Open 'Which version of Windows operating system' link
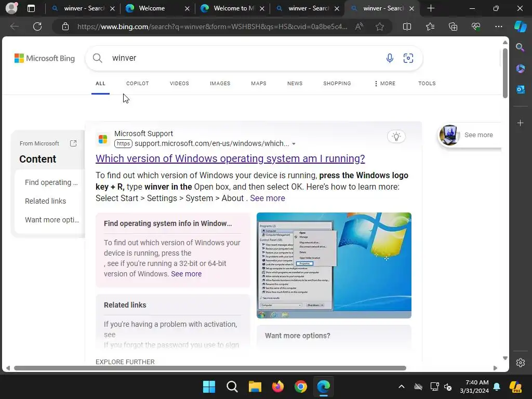The height and width of the screenshot is (399, 532). [x=230, y=158]
